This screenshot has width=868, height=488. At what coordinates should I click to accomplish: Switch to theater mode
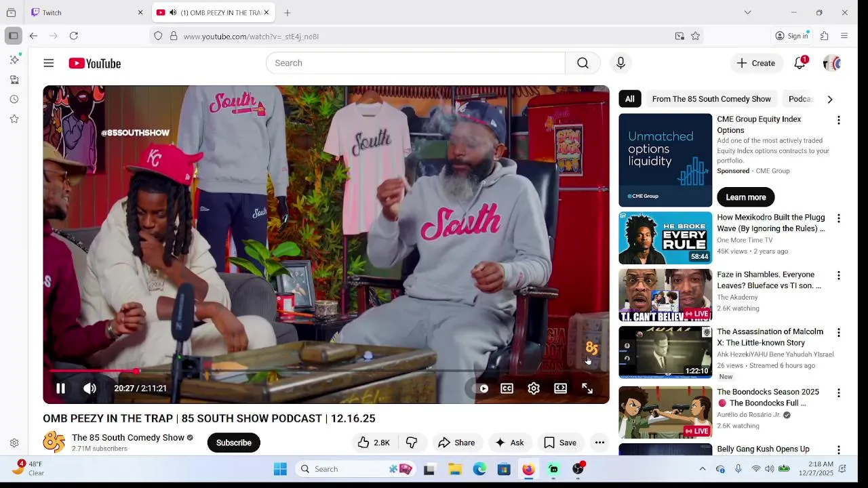tap(560, 388)
